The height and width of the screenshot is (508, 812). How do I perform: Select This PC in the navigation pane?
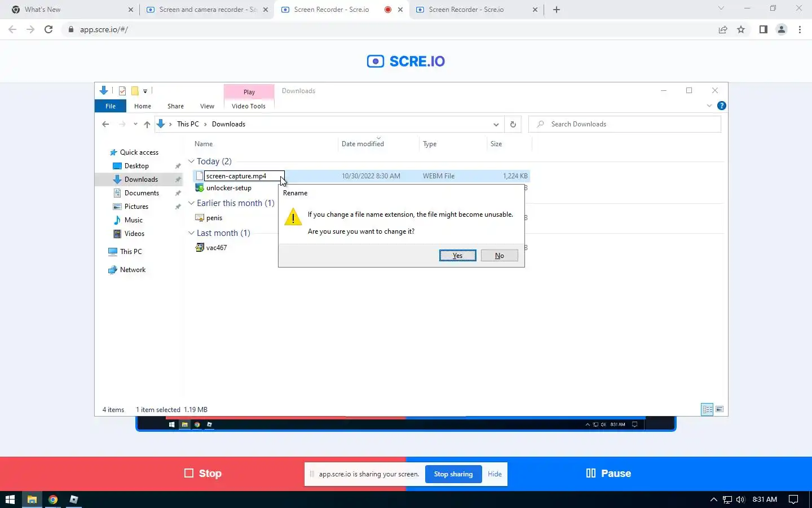coord(131,252)
